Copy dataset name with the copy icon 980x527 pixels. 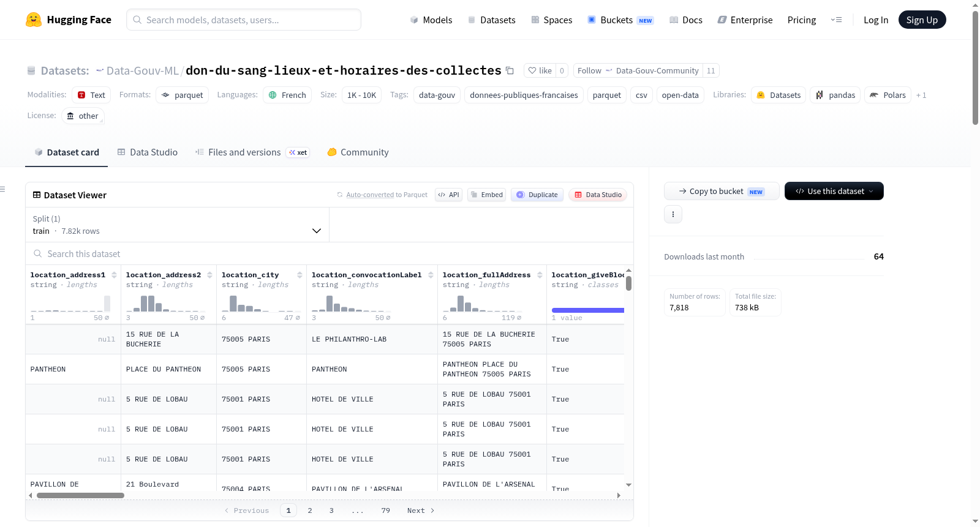pos(510,70)
